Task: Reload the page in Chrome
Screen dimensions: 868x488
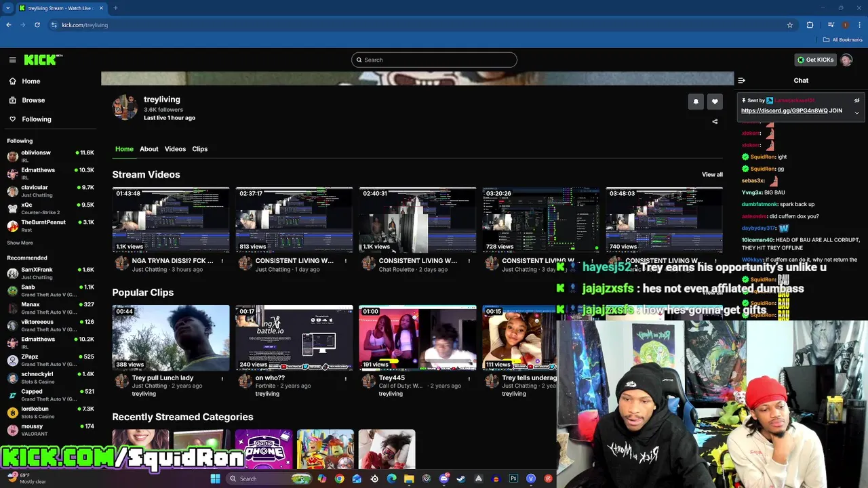Action: [x=37, y=25]
